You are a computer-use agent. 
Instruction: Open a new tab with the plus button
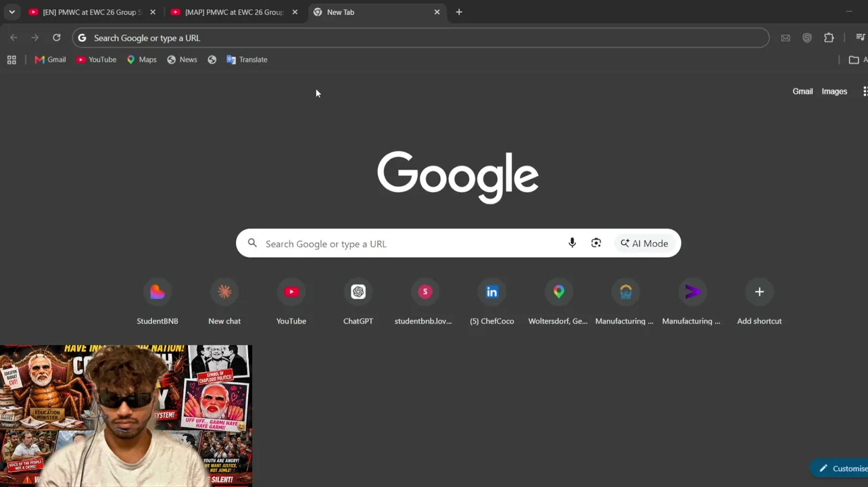click(459, 12)
